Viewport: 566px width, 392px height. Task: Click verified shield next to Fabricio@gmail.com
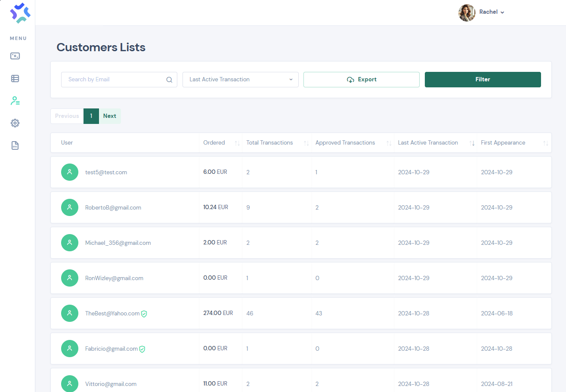142,349
